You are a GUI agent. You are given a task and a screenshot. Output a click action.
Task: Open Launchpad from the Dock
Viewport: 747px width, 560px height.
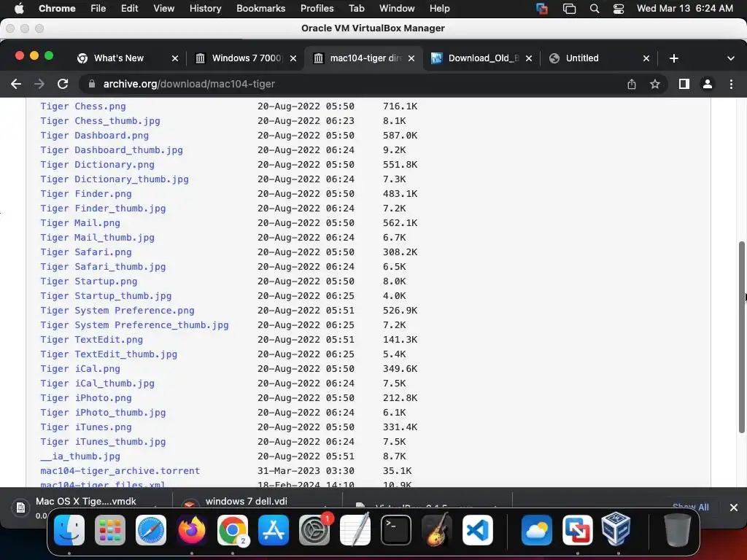coord(110,530)
